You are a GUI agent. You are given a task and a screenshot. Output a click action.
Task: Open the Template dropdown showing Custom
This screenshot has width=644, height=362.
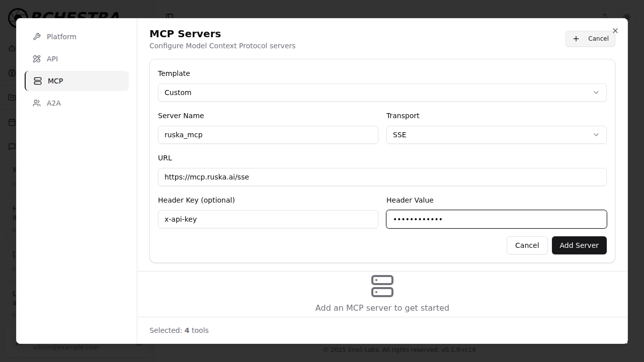click(382, 93)
